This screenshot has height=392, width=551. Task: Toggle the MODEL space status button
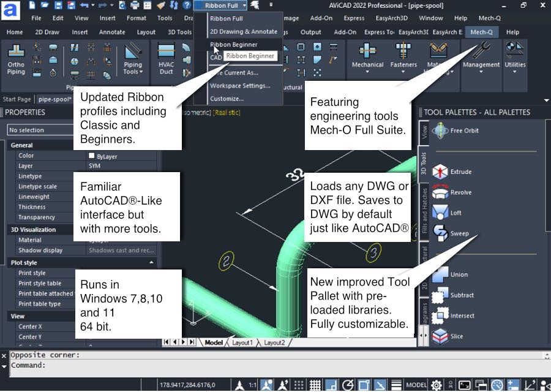416,385
